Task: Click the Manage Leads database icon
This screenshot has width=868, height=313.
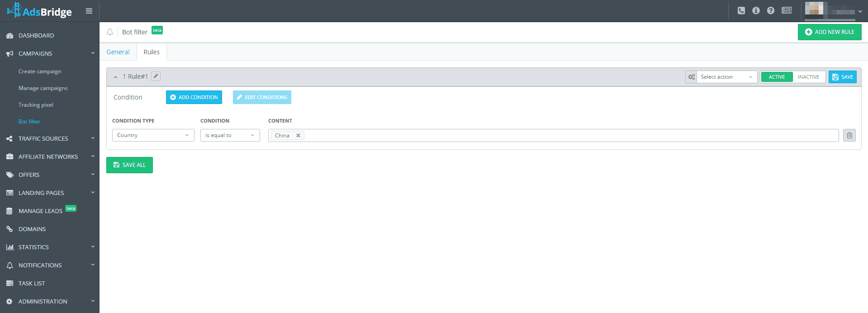Action: pyautogui.click(x=9, y=211)
